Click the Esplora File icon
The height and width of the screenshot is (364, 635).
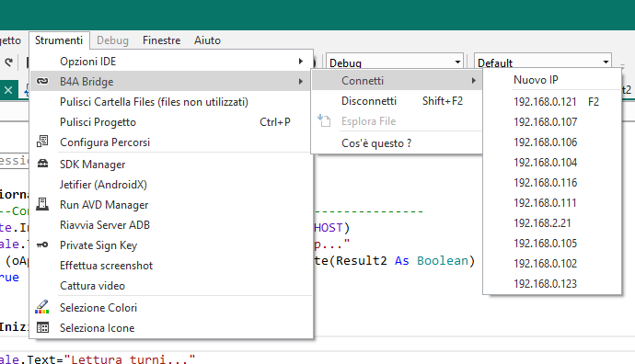click(324, 120)
